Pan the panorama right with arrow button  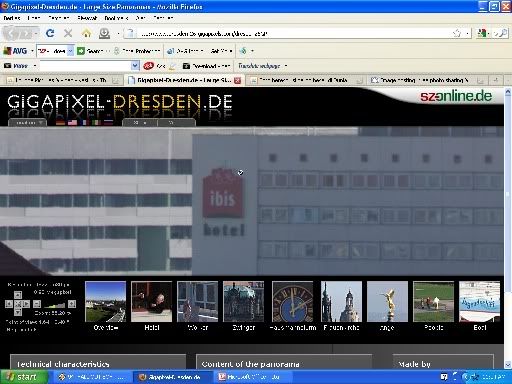click(26, 304)
